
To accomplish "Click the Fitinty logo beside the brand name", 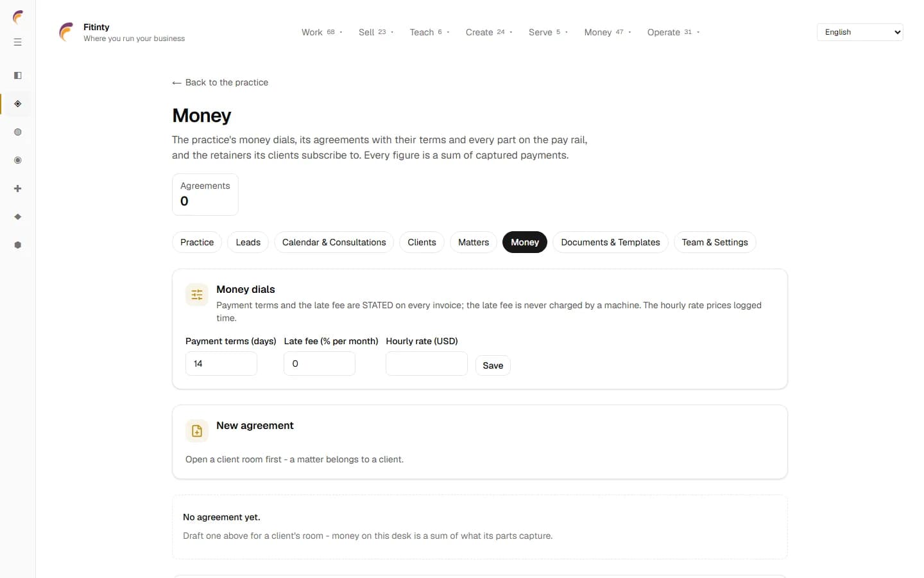I will point(67,32).
